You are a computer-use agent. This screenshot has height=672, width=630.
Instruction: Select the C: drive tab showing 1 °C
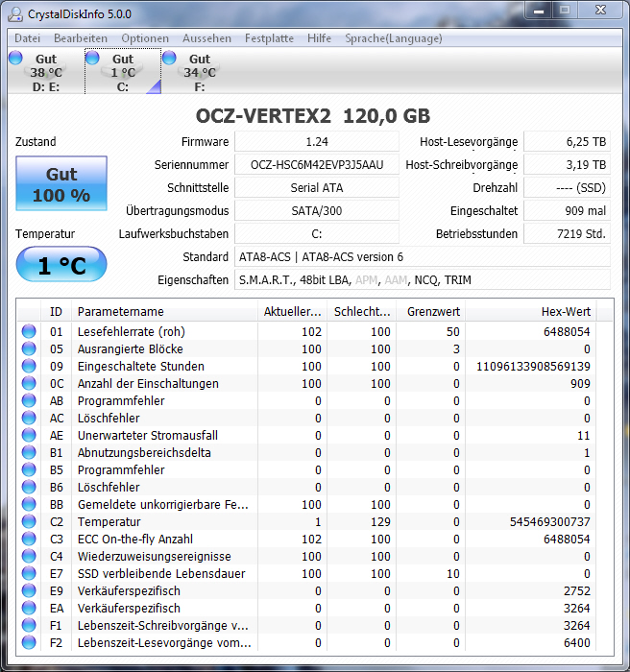(x=123, y=72)
